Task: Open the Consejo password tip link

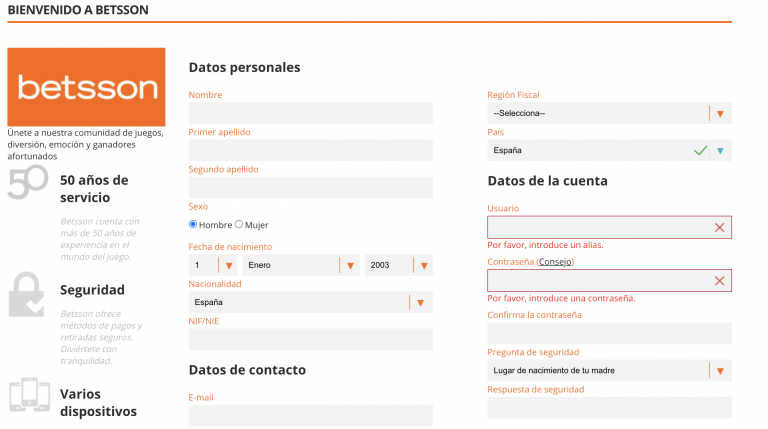Action: 555,262
